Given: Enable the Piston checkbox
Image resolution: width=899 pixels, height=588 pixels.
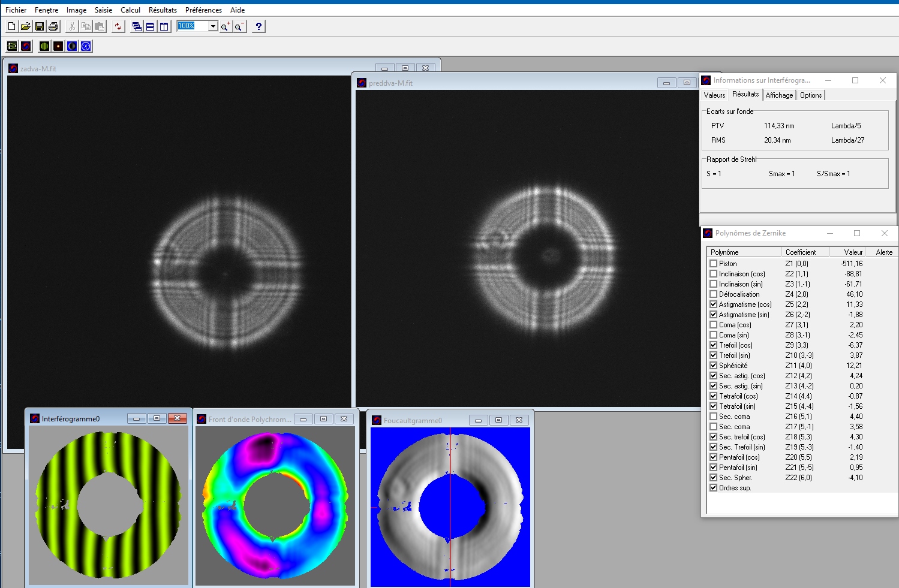Looking at the screenshot, I should (713, 264).
